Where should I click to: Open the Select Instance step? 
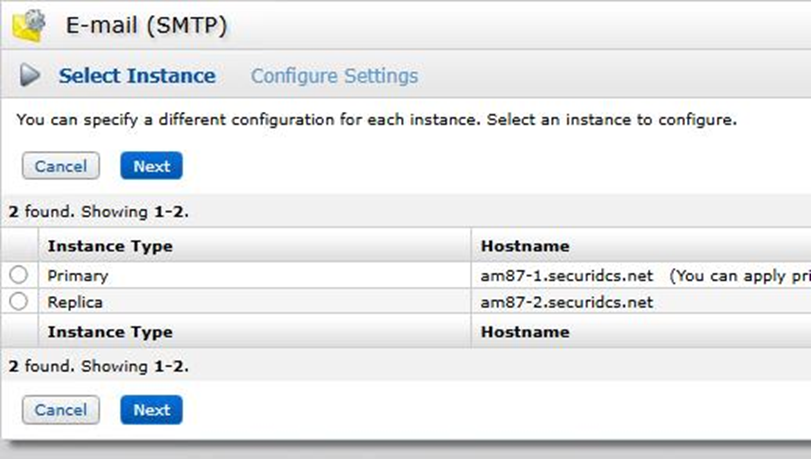click(137, 76)
